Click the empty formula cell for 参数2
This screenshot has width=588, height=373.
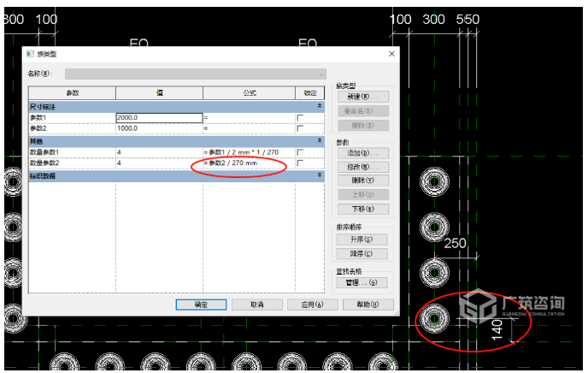point(249,128)
